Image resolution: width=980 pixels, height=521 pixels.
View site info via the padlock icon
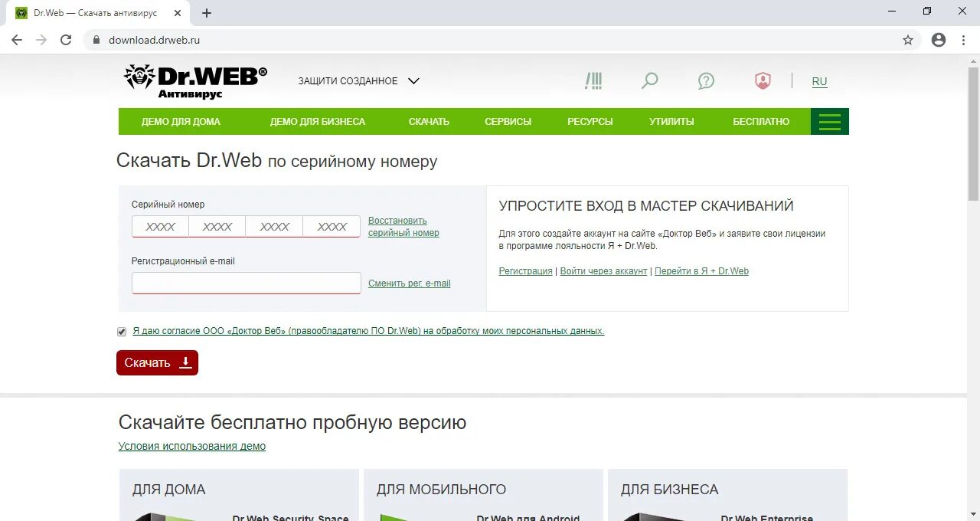pos(96,40)
